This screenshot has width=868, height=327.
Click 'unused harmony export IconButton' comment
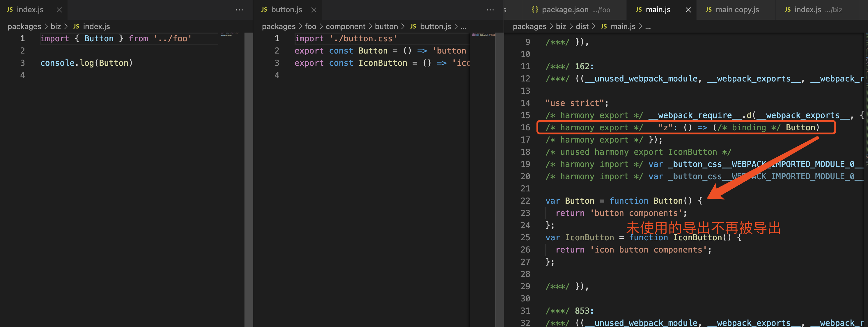click(x=638, y=152)
